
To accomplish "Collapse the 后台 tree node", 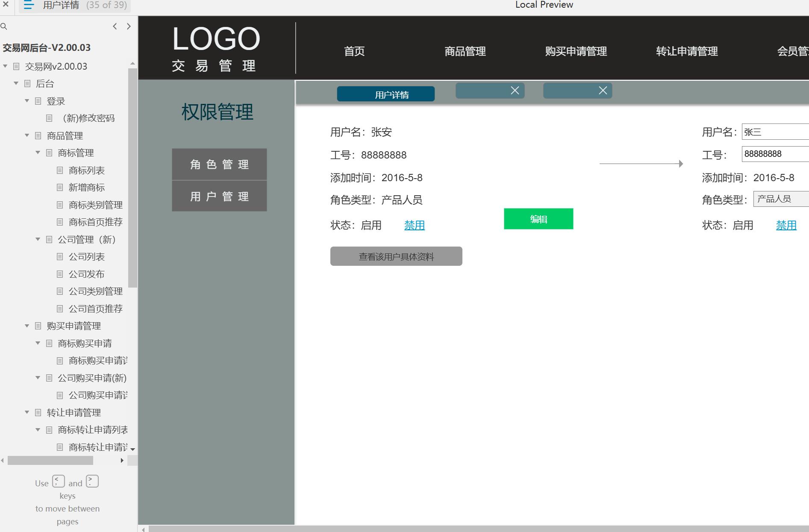I will click(x=16, y=83).
